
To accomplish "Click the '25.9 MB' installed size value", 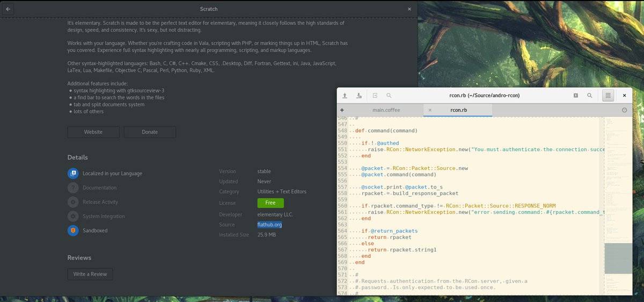I will (x=267, y=235).
